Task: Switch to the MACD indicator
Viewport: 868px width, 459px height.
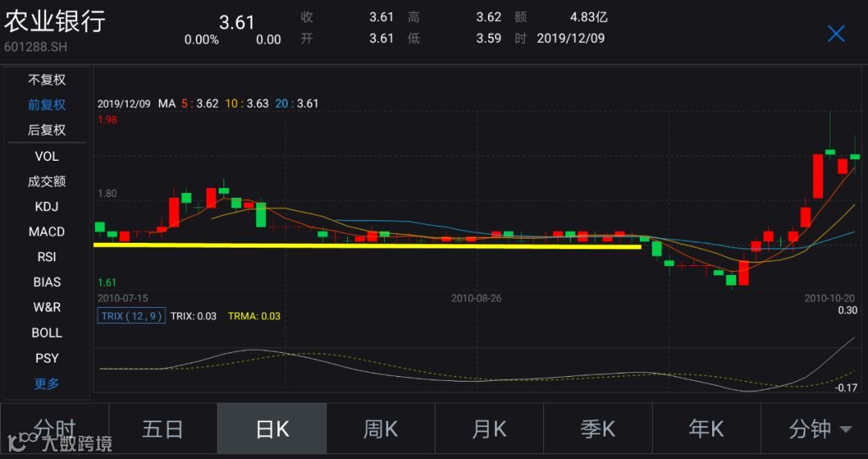Action: (47, 232)
